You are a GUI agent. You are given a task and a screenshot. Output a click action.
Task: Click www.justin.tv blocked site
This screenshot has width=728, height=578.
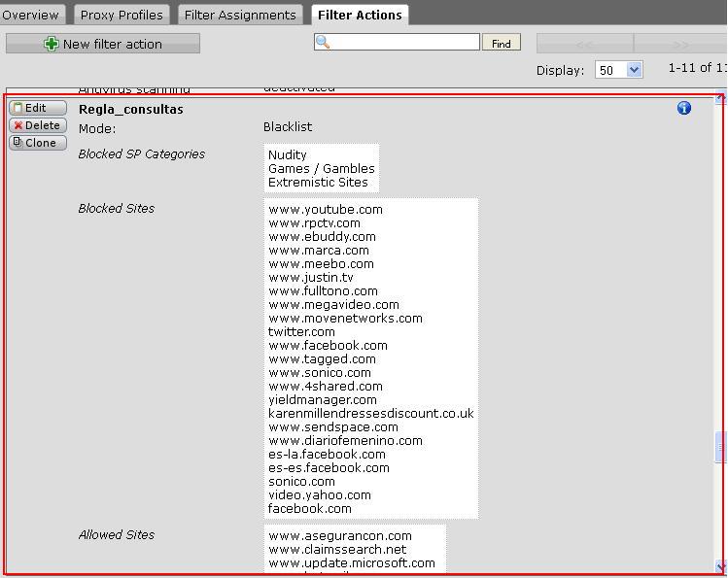point(311,278)
